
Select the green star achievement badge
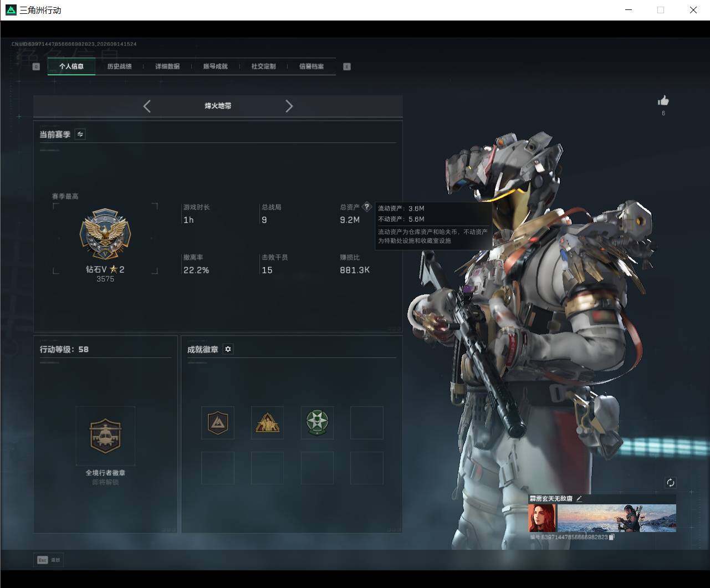pos(317,423)
